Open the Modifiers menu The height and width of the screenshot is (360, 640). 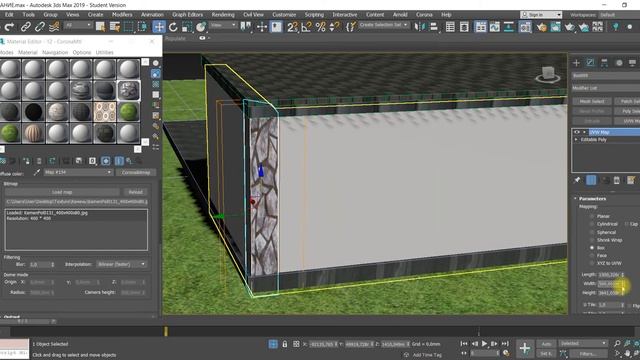pyautogui.click(x=122, y=15)
